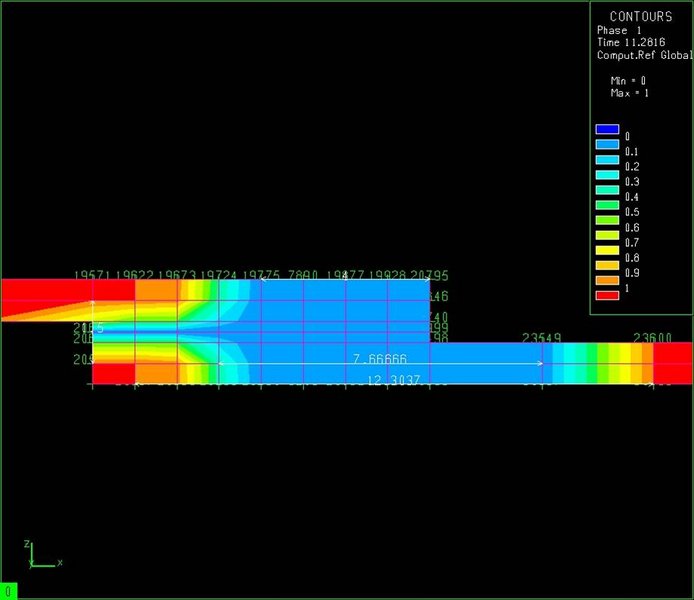Click the 0.9 legend level label
The width and height of the screenshot is (694, 600).
pyautogui.click(x=632, y=273)
